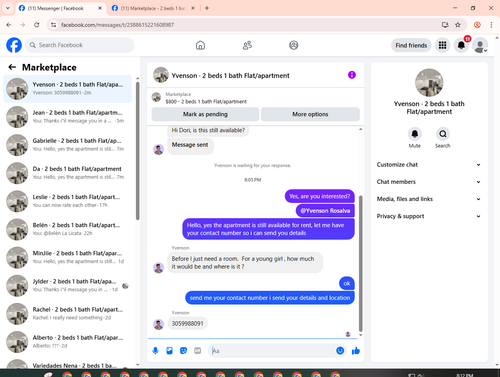Image resolution: width=500 pixels, height=377 pixels.
Task: Open Da conversation in the list
Action: (x=67, y=173)
